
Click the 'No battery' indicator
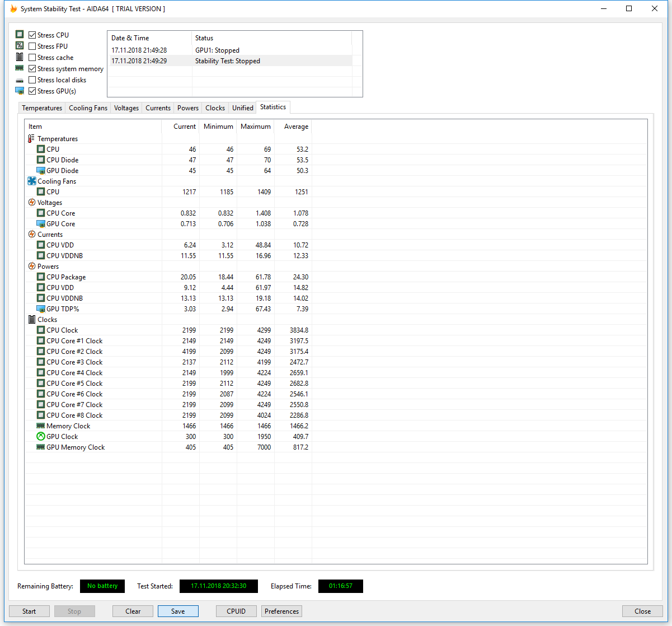click(102, 586)
